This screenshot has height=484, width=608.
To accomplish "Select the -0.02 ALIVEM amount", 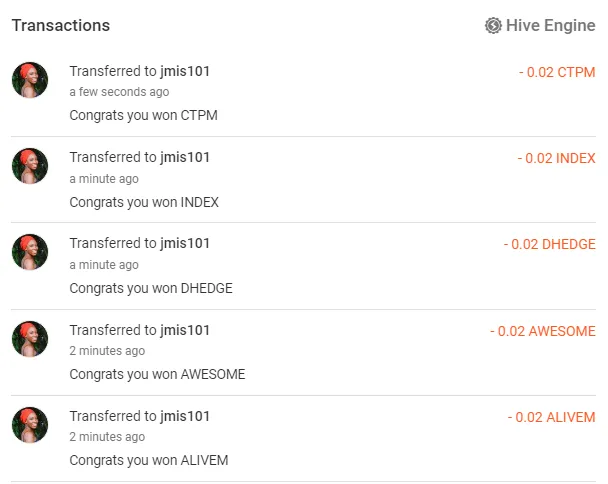I will tap(551, 417).
